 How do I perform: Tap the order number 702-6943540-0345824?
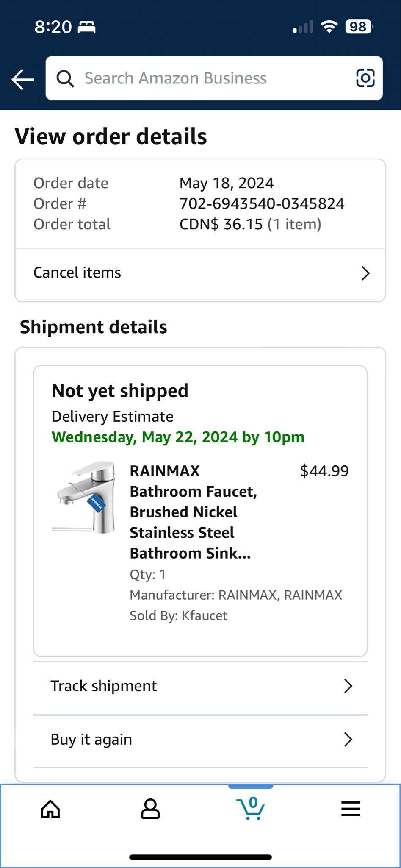click(262, 204)
